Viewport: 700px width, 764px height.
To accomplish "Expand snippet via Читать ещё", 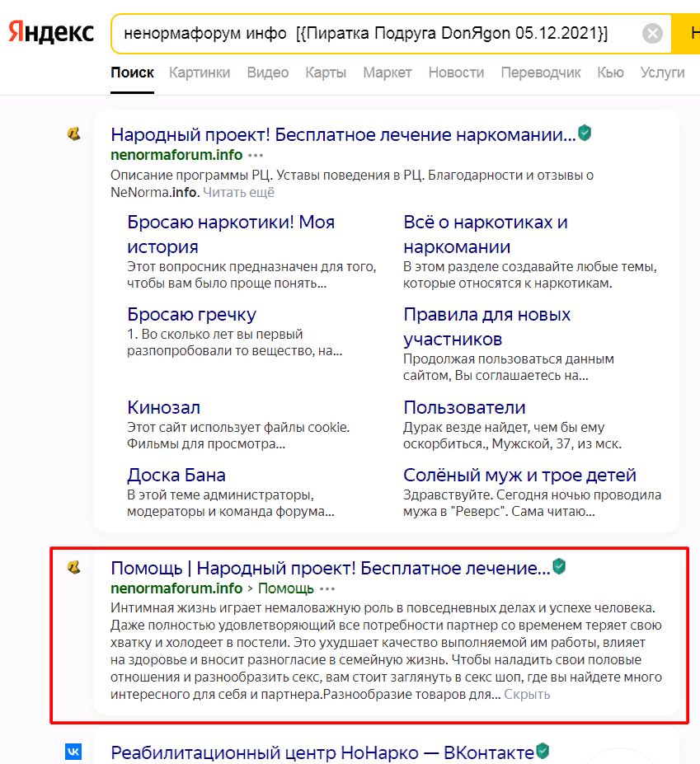I will [238, 192].
